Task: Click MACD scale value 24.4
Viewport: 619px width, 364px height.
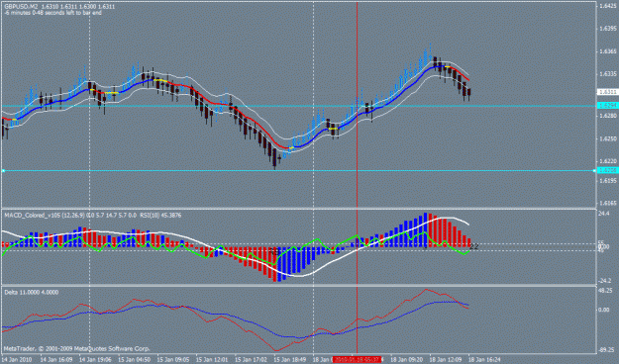Action: click(x=604, y=214)
